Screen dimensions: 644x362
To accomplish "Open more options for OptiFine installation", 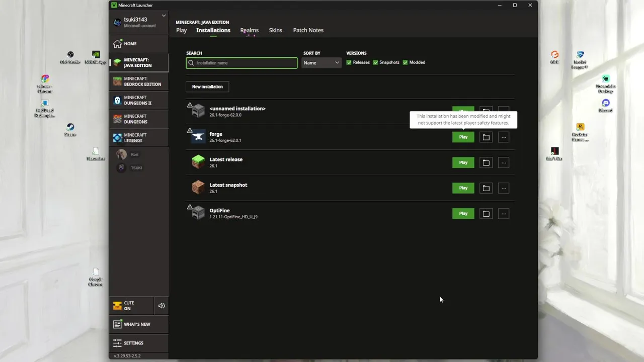I will click(x=504, y=214).
